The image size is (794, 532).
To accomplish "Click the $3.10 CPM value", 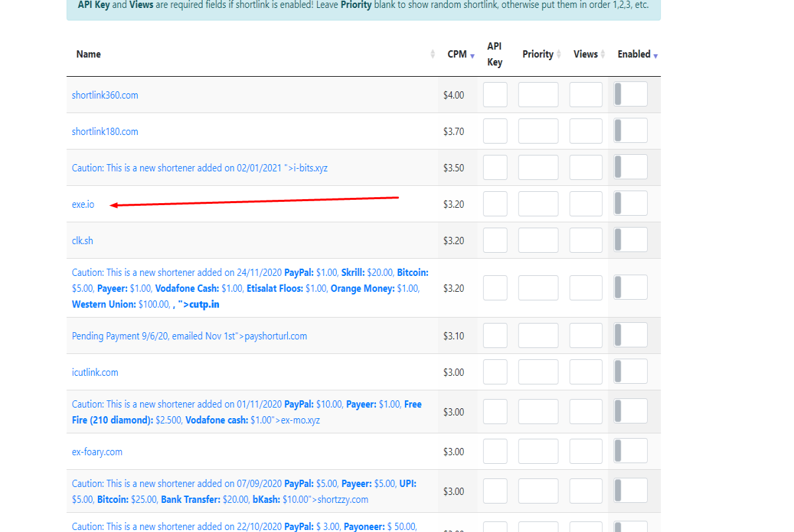I will point(454,336).
